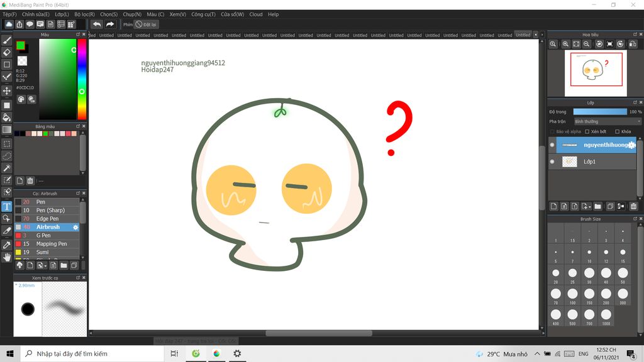The image size is (644, 362).
Task: Open the Chỉnh sửa(E) menu
Action: (36, 14)
